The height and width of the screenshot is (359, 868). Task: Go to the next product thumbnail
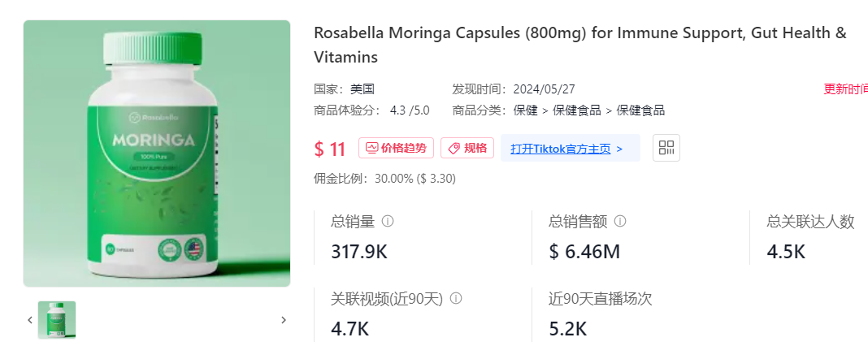point(284,320)
